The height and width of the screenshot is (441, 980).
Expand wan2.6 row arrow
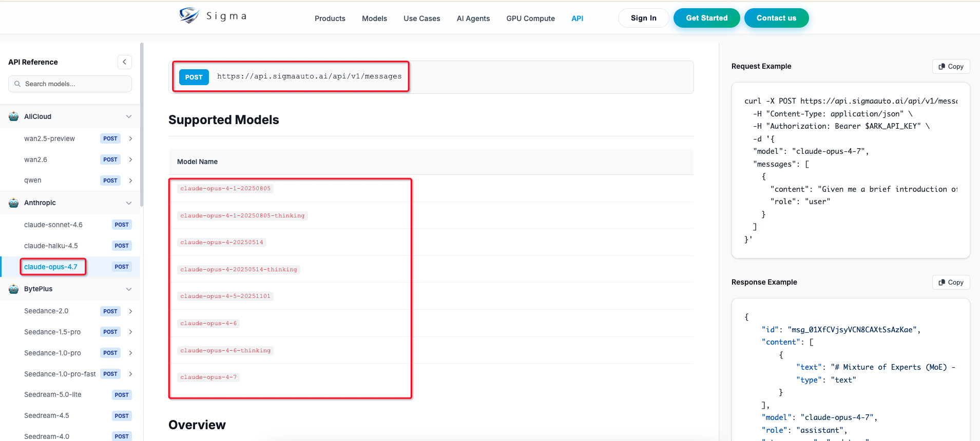click(x=130, y=159)
